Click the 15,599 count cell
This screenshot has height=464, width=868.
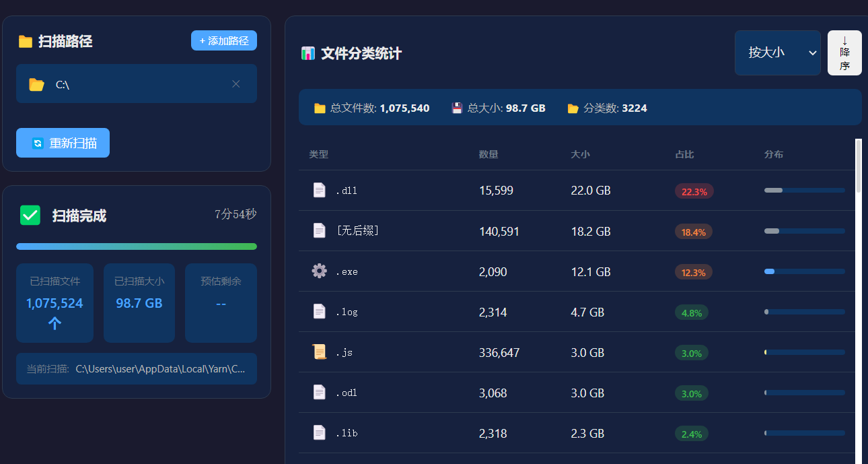496,191
